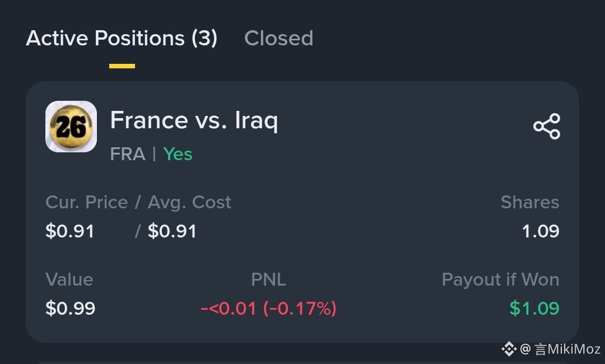
Task: Click the current price $0.91
Action: [x=70, y=231]
